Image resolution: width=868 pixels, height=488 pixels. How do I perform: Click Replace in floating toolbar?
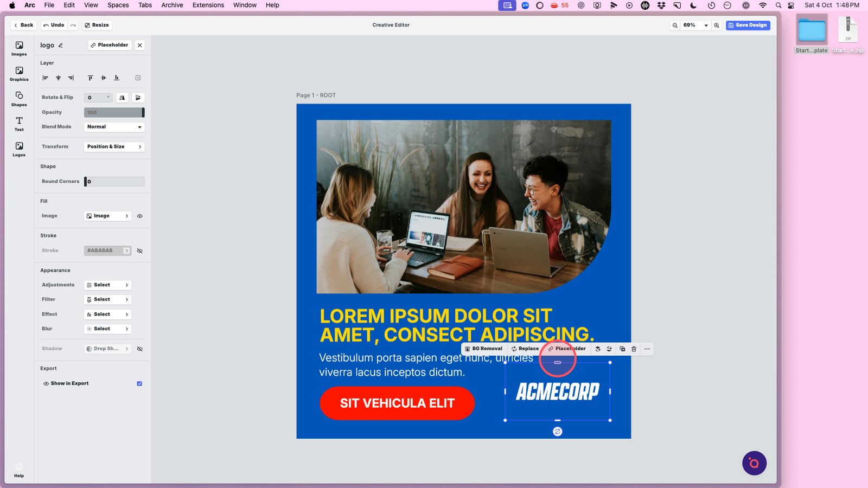(x=525, y=349)
